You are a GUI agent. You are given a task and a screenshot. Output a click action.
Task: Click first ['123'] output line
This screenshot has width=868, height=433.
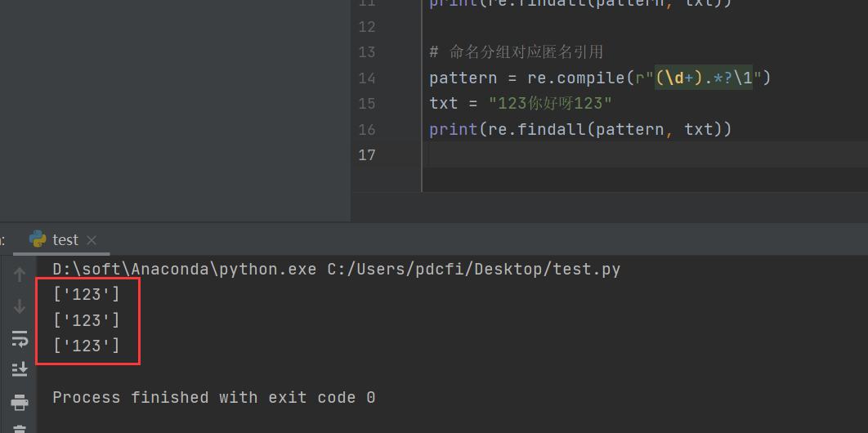[x=86, y=294]
